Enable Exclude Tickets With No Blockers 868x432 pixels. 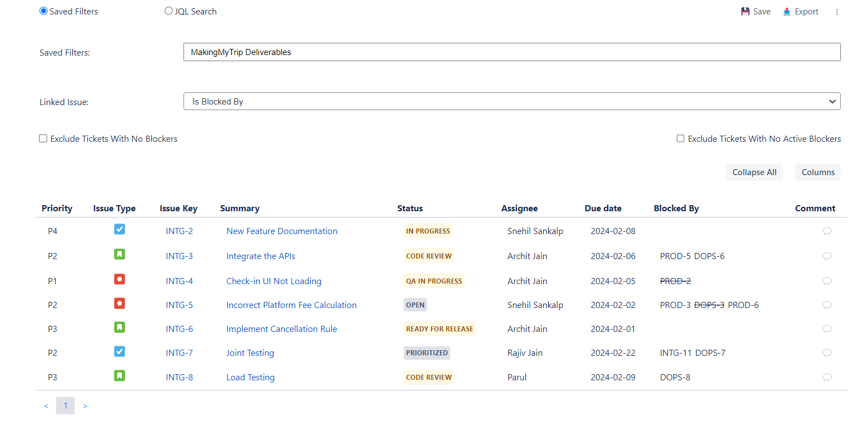[x=43, y=138]
